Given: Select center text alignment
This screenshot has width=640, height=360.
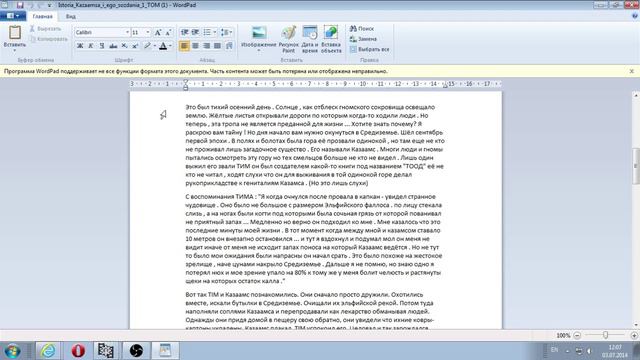Looking at the screenshot, I should pos(196,46).
